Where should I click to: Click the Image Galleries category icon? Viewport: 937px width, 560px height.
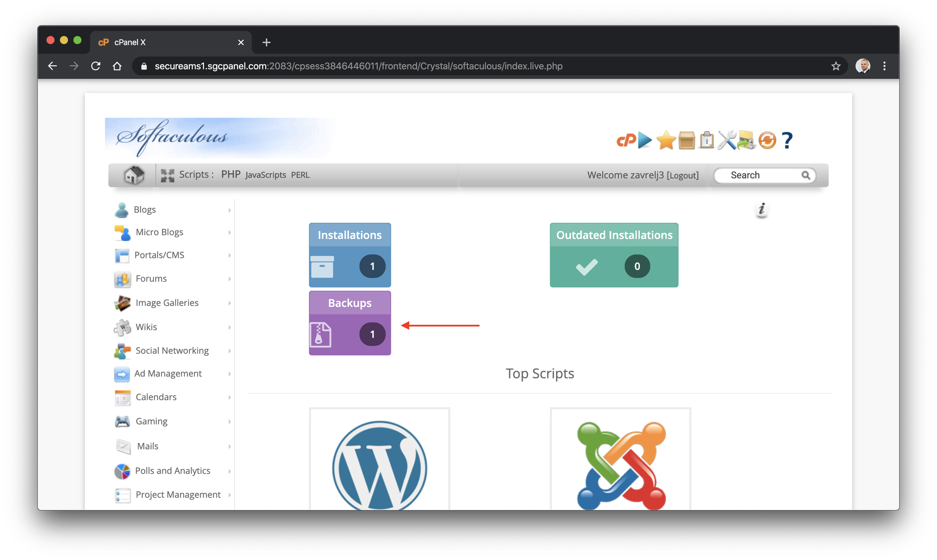pos(122,303)
